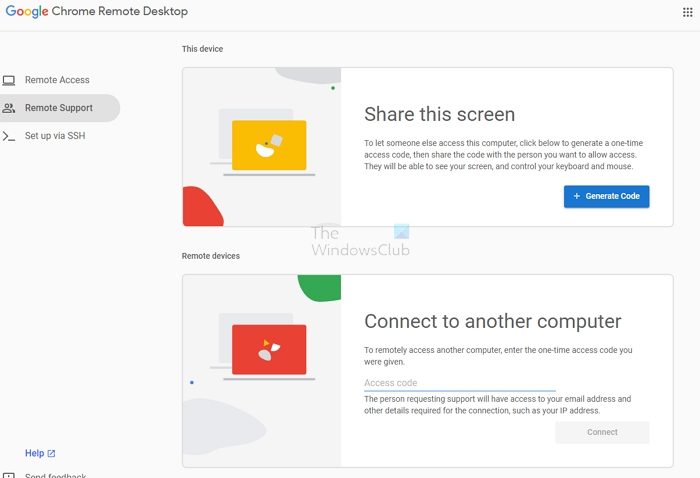Click the text about IP address access
Image resolution: width=700 pixels, height=478 pixels.
[x=497, y=405]
